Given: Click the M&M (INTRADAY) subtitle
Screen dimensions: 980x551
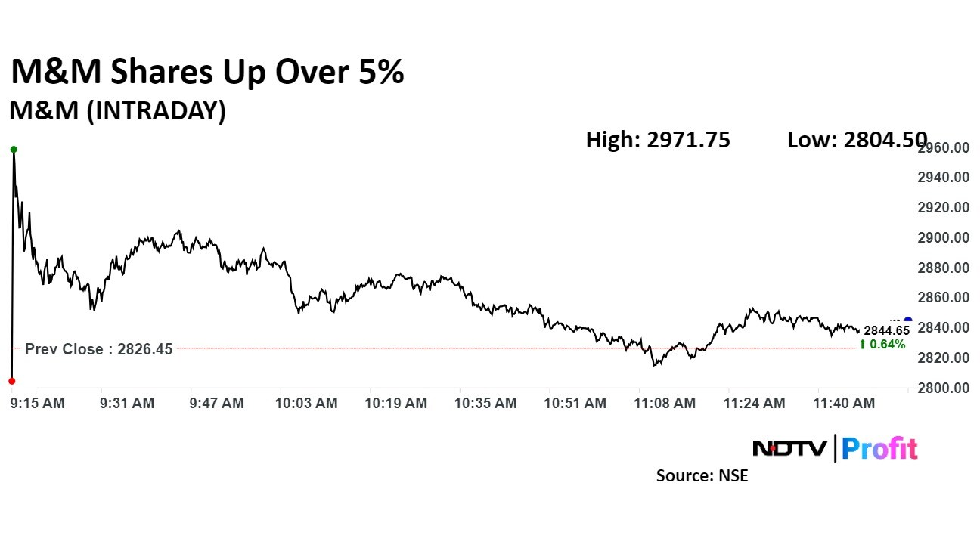Looking at the screenshot, I should coord(118,111).
